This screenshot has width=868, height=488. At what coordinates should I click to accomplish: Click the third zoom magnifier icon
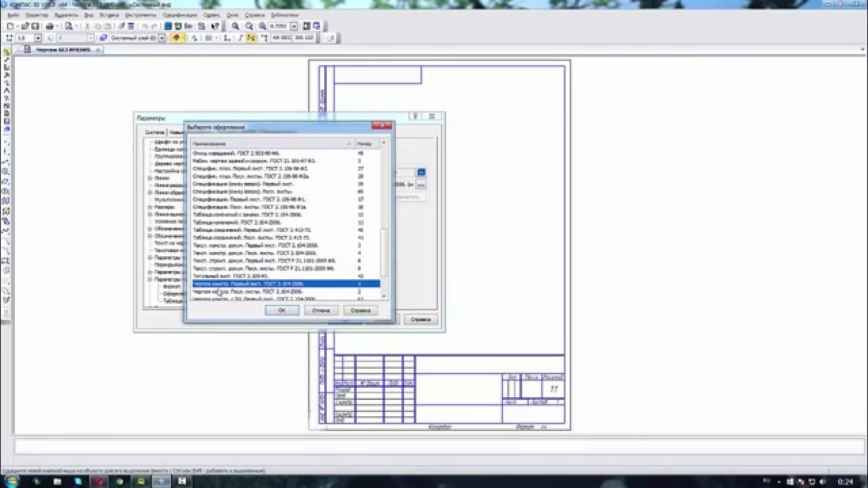tap(262, 26)
